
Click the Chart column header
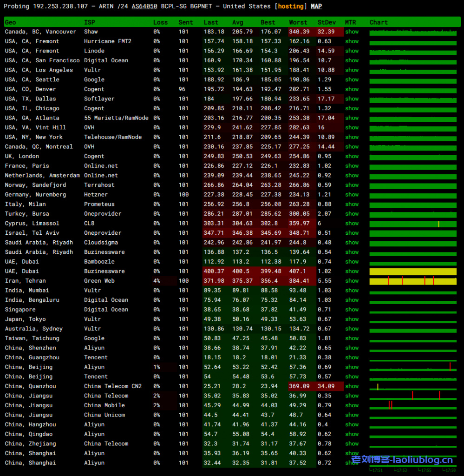point(379,22)
